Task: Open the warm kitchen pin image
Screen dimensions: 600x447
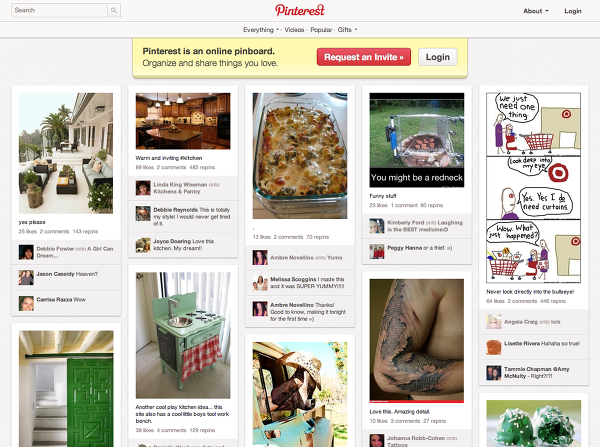Action: point(183,121)
